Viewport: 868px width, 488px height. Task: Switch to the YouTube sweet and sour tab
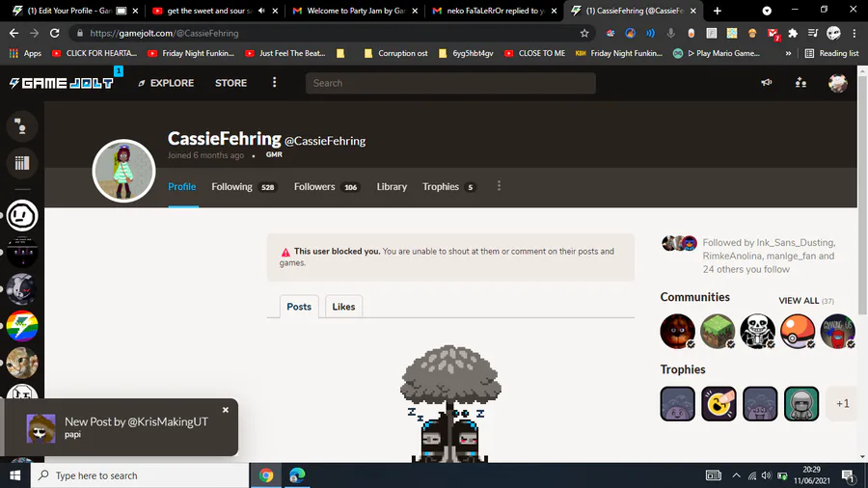click(209, 11)
